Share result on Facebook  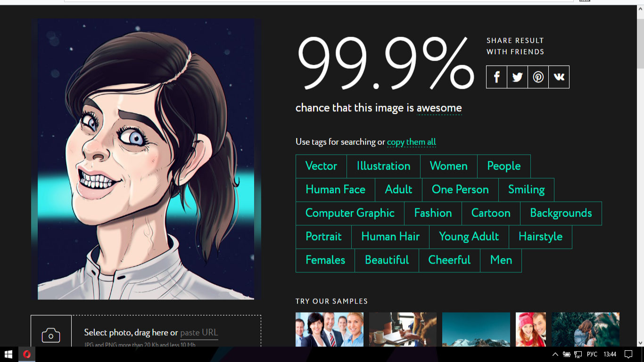coord(497,77)
